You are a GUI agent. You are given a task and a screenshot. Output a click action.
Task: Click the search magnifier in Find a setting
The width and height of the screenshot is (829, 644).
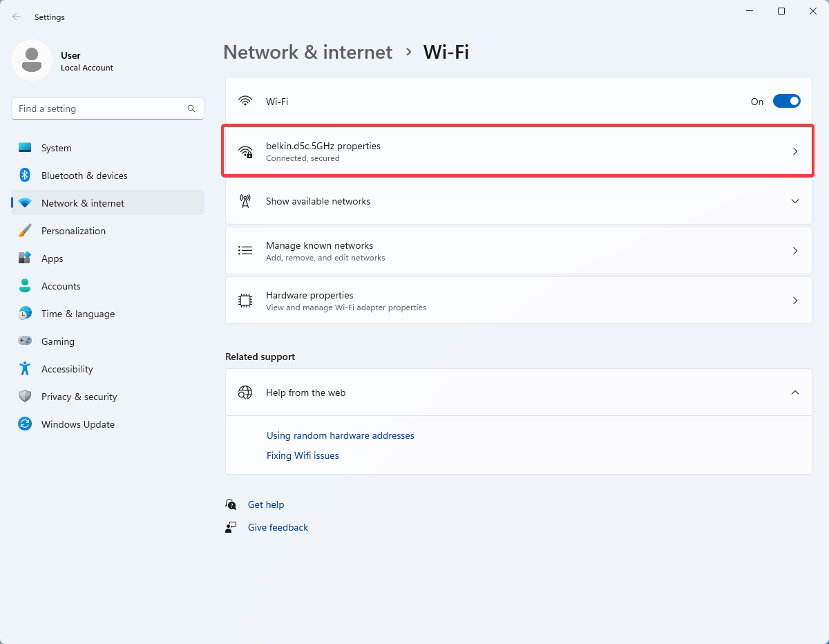coord(191,108)
